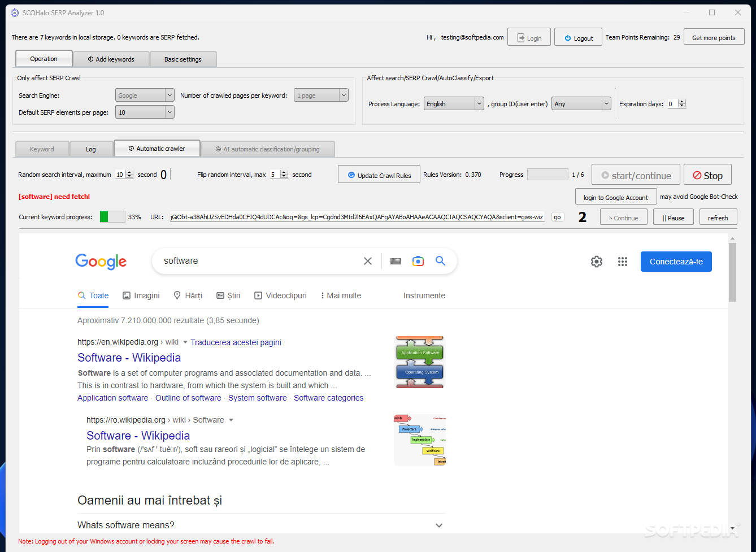Click the Continue button
Screen dimensions: 756x552
point(624,218)
